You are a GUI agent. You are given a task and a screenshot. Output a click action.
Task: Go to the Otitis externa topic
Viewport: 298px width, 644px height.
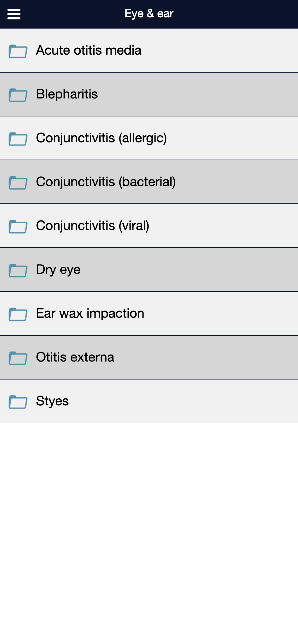pos(149,357)
